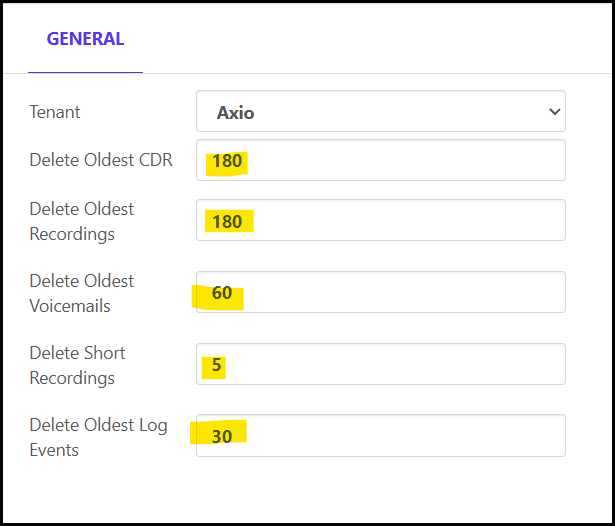This screenshot has width=615, height=526.
Task: Click the chevron arrow of Tenant selector
Action: (x=555, y=112)
